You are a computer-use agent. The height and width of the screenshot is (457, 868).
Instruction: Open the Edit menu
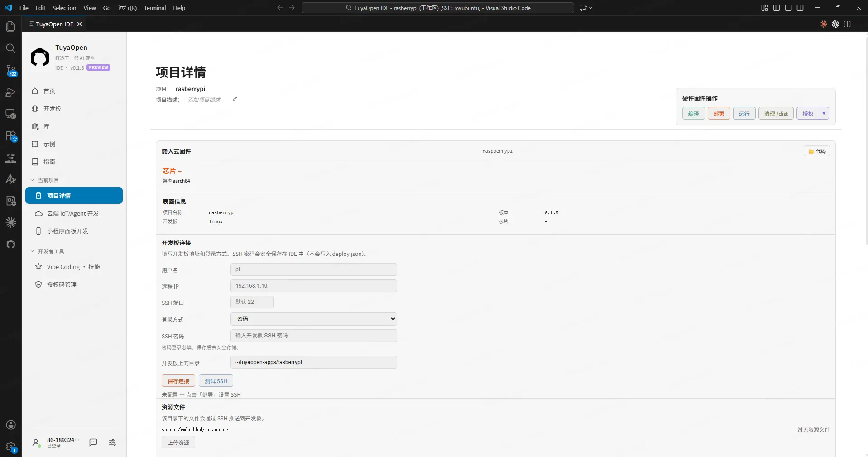(40, 8)
